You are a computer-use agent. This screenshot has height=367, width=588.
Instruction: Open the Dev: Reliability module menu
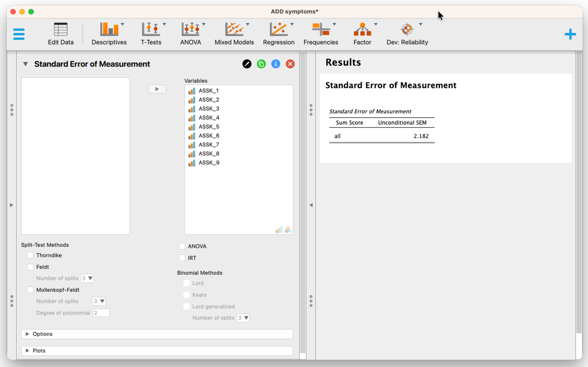[x=407, y=34]
